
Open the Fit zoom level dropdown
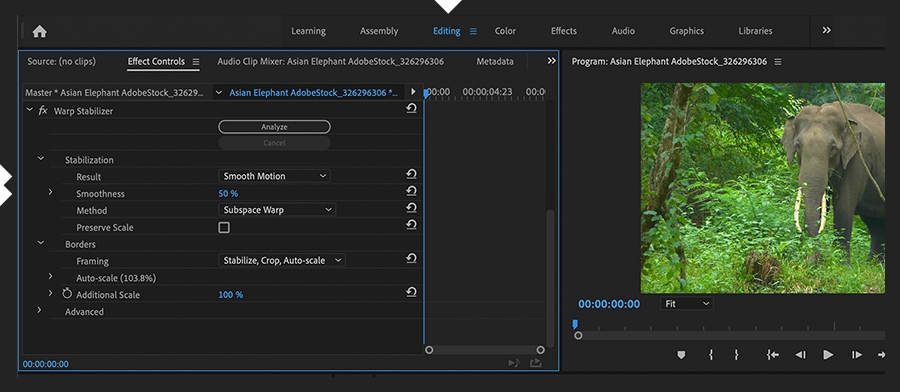[x=686, y=304]
